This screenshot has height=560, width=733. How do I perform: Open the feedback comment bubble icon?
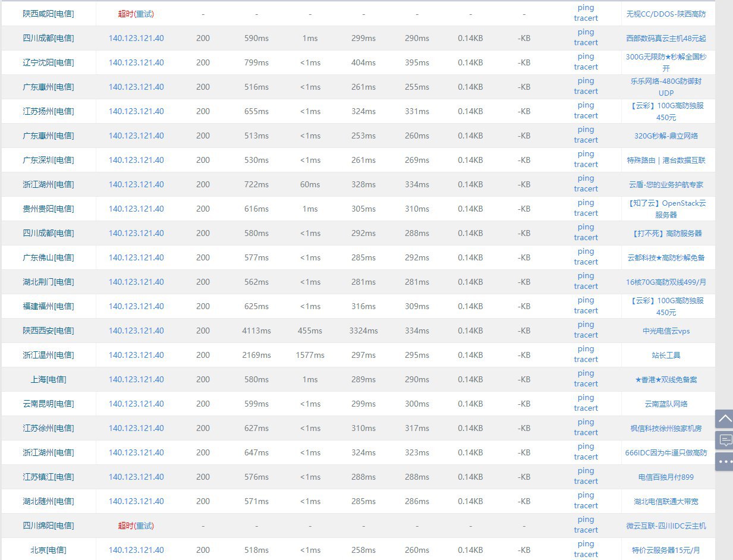tap(725, 440)
